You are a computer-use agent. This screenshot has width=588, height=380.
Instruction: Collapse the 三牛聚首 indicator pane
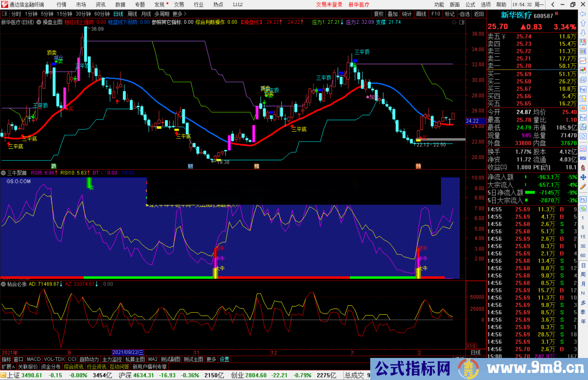coord(4,173)
